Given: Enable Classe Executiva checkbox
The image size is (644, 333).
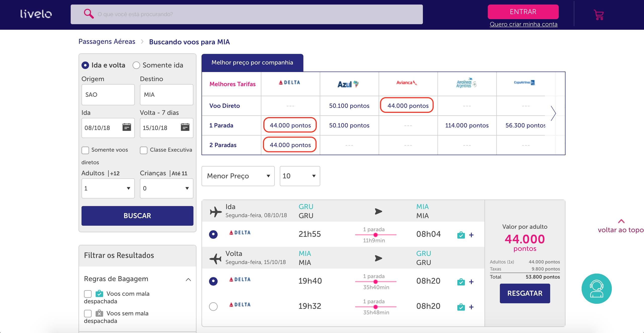Looking at the screenshot, I should tap(144, 150).
